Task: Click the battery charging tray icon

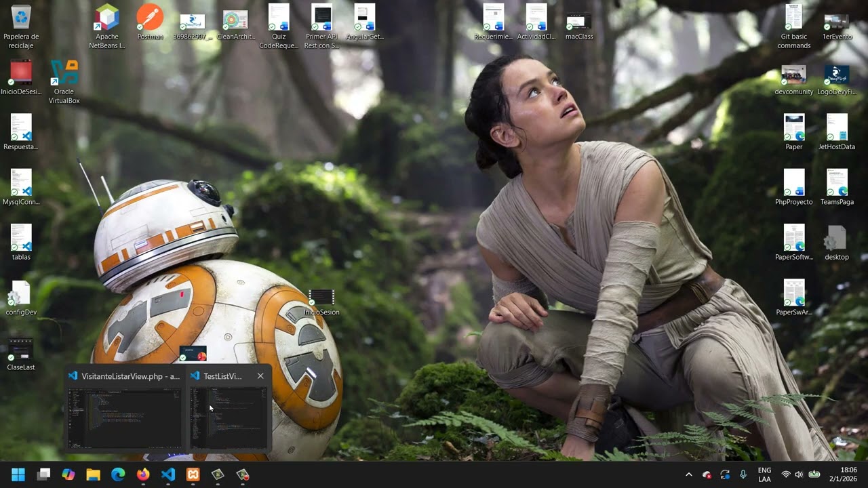Action: (x=814, y=474)
